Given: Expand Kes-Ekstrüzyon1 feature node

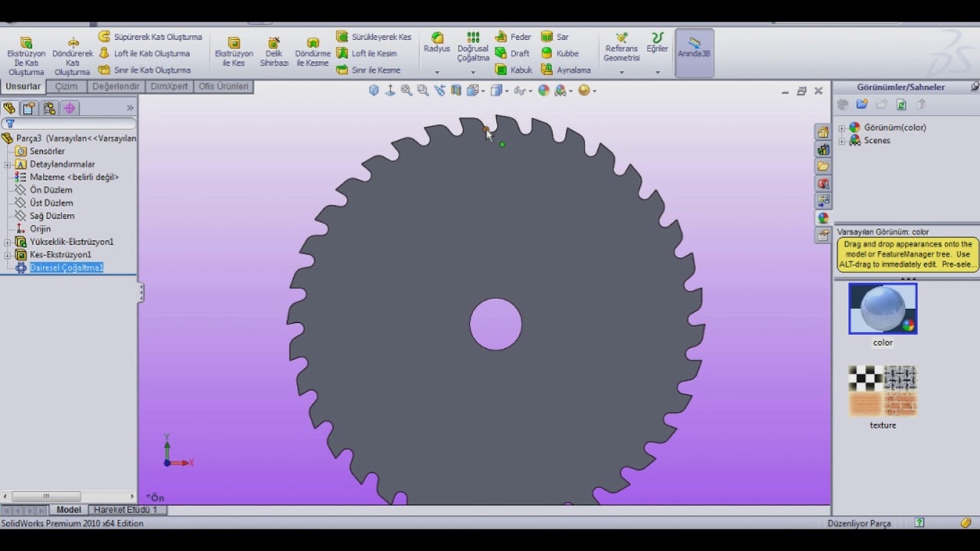Looking at the screenshot, I should [x=8, y=255].
